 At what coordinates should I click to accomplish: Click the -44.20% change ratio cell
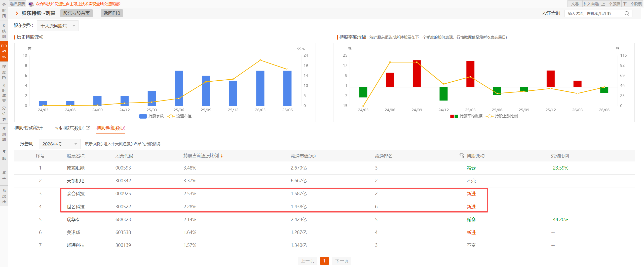pyautogui.click(x=560, y=220)
